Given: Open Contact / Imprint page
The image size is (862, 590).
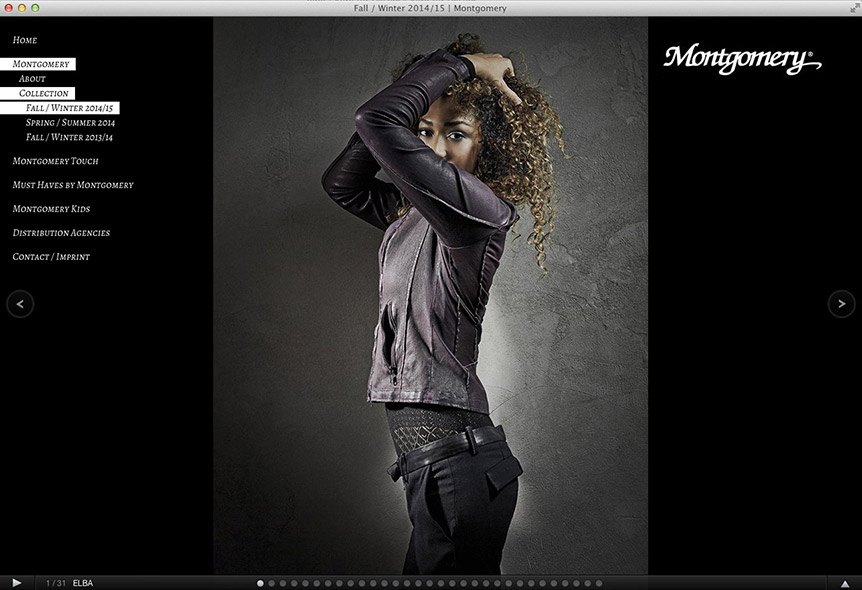Looking at the screenshot, I should tap(51, 257).
